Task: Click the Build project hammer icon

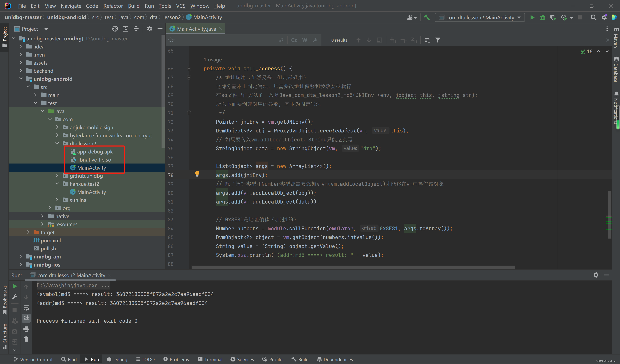Action: [x=427, y=17]
